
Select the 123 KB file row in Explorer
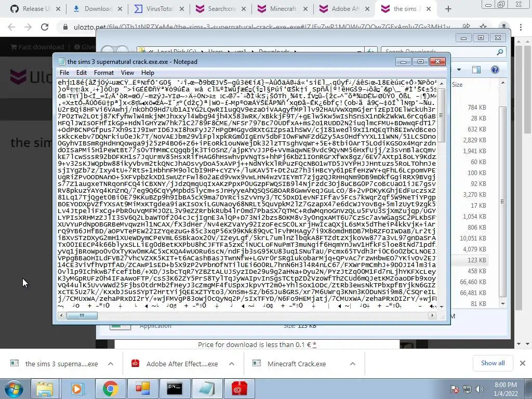470,260
